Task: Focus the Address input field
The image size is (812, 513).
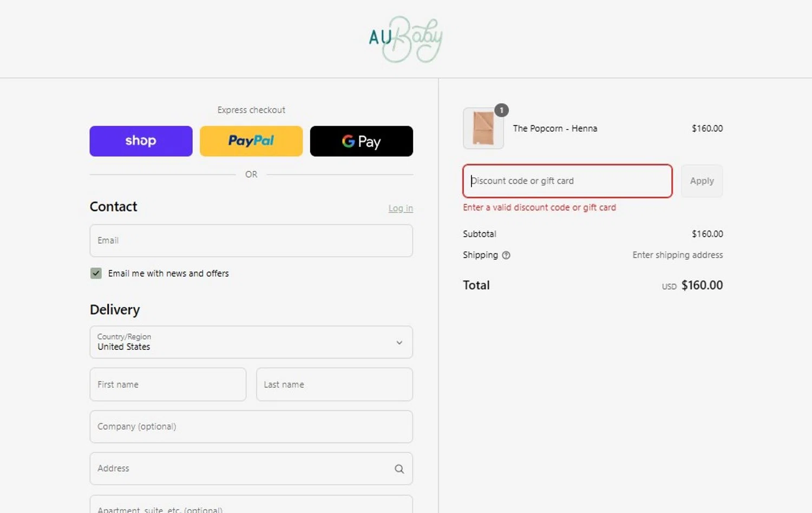Action: click(x=251, y=469)
